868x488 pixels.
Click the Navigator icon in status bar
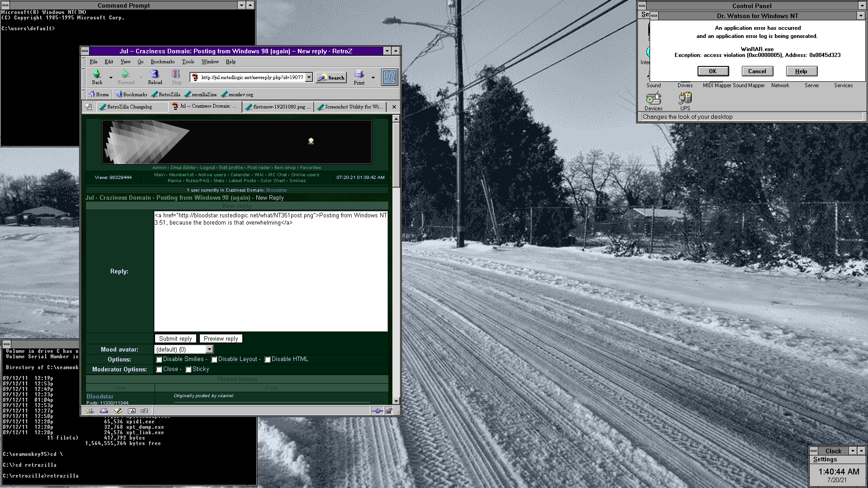point(90,411)
